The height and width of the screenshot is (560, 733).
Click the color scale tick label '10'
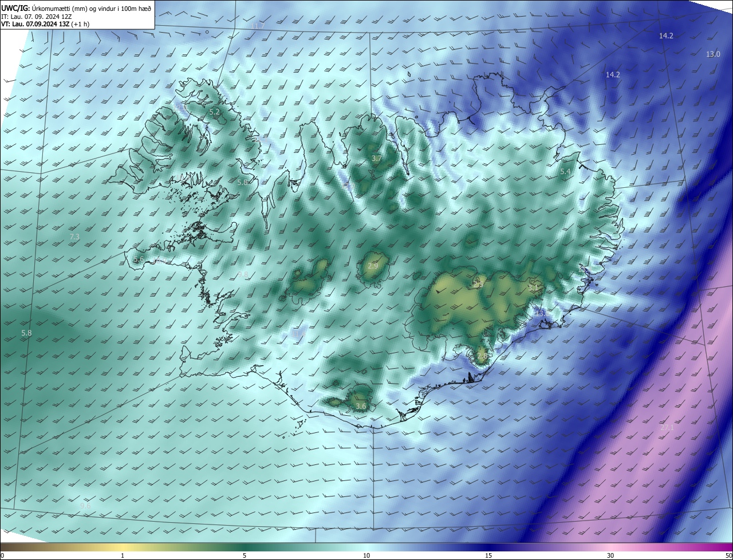click(366, 555)
